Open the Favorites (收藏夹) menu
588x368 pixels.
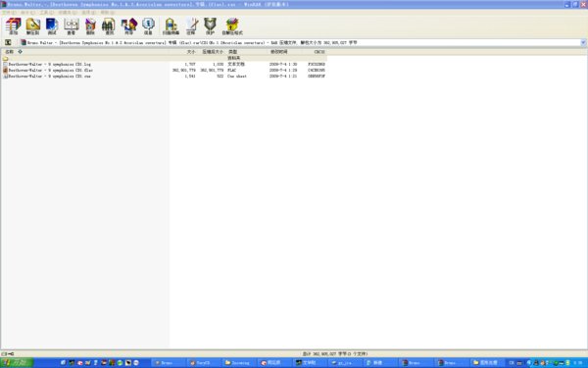pos(68,13)
